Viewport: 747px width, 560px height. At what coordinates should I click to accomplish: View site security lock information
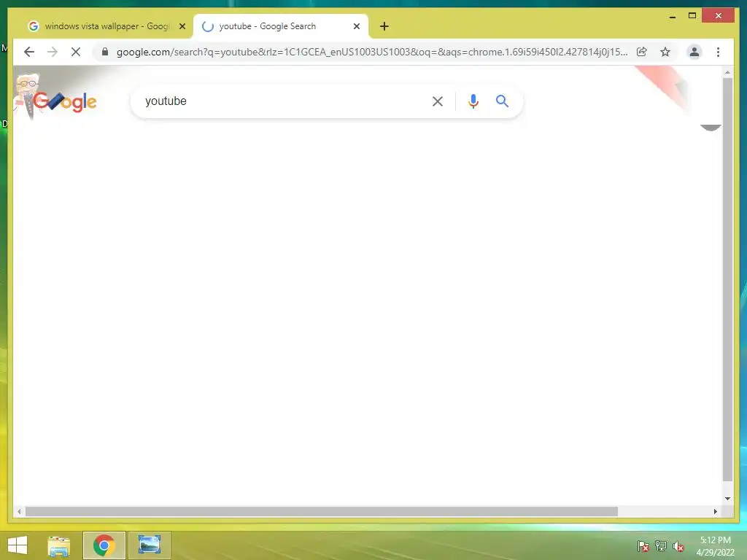[x=105, y=52]
